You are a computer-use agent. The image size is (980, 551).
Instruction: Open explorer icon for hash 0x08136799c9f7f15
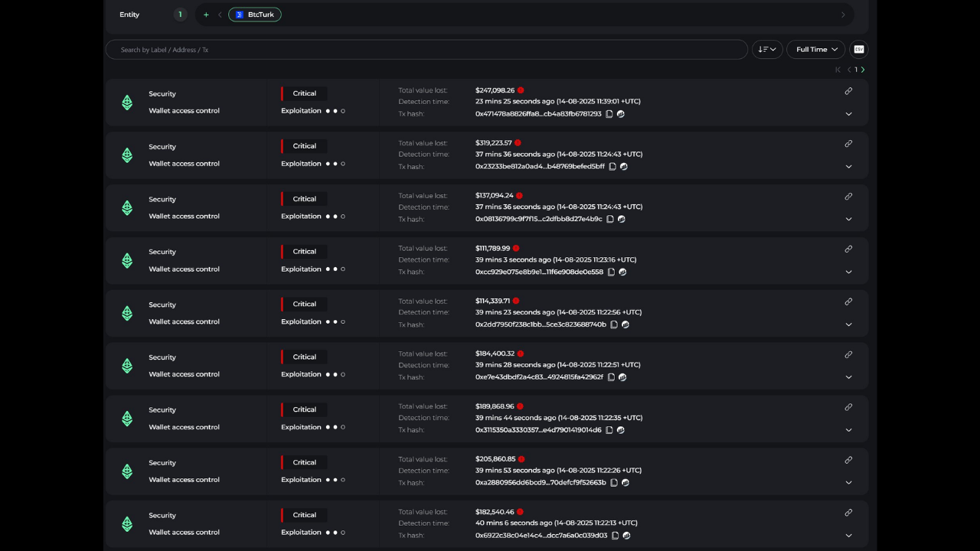tap(622, 220)
